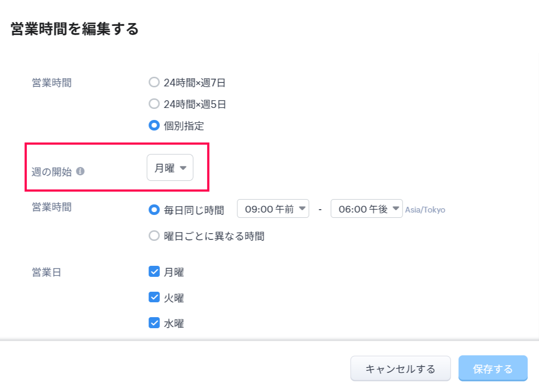
Task: Open the 月曜 week start dropdown
Action: pos(170,168)
